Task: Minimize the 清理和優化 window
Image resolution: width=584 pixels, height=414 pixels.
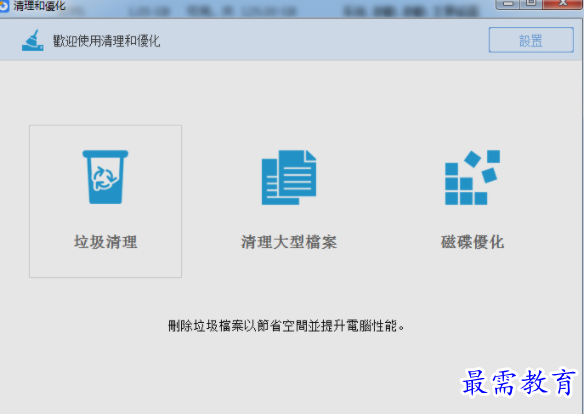Action: click(508, 3)
